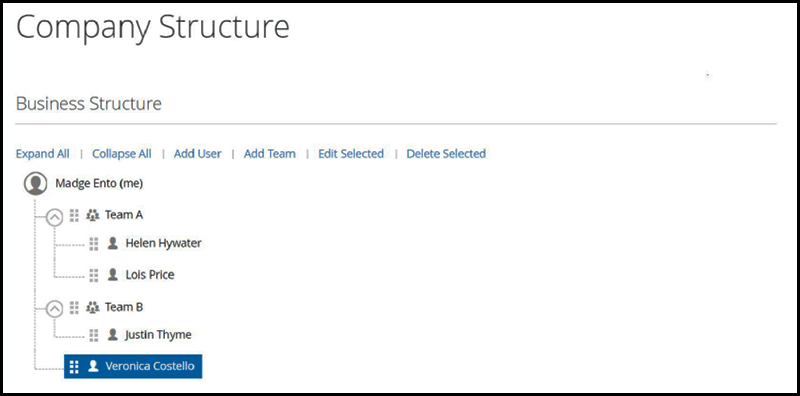Screen dimensions: 800x396
Task: Collapse the Team B node
Action: 55,309
